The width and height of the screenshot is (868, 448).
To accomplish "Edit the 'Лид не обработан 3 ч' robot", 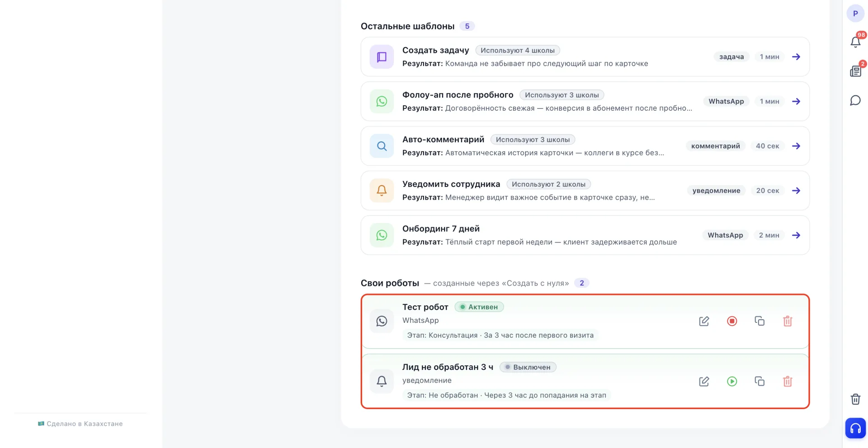I will [704, 382].
